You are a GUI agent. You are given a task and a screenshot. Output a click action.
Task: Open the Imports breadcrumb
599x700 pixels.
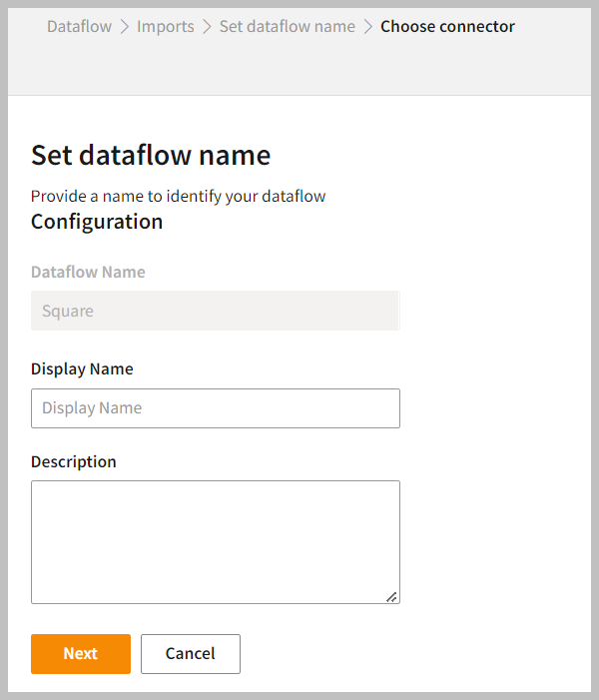pos(166,26)
